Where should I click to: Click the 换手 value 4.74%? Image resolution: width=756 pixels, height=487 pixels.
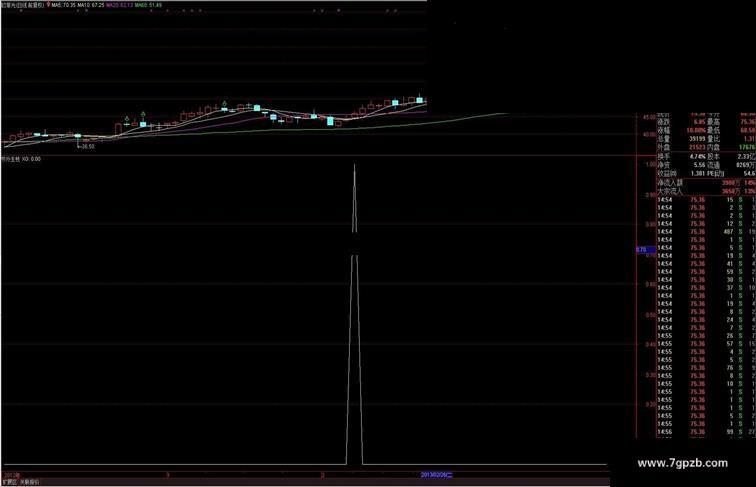pos(698,157)
